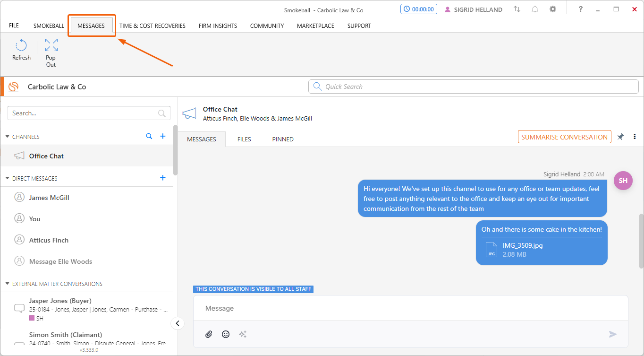Image resolution: width=644 pixels, height=356 pixels.
Task: Open the FILE menu
Action: (x=14, y=26)
